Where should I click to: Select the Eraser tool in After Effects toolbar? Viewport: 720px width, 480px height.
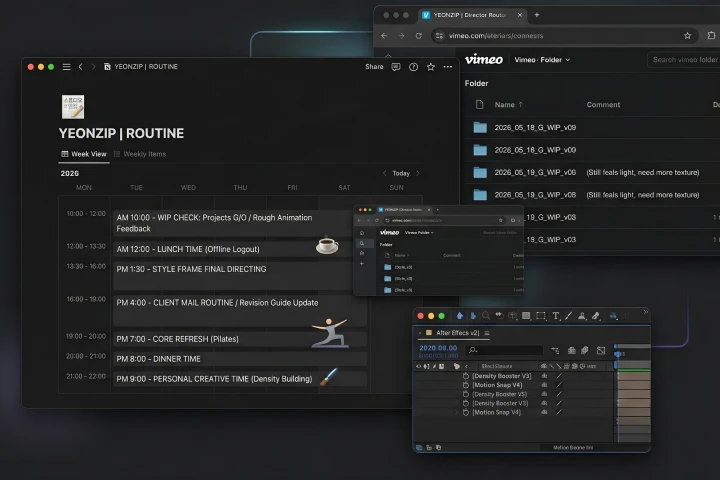point(596,316)
